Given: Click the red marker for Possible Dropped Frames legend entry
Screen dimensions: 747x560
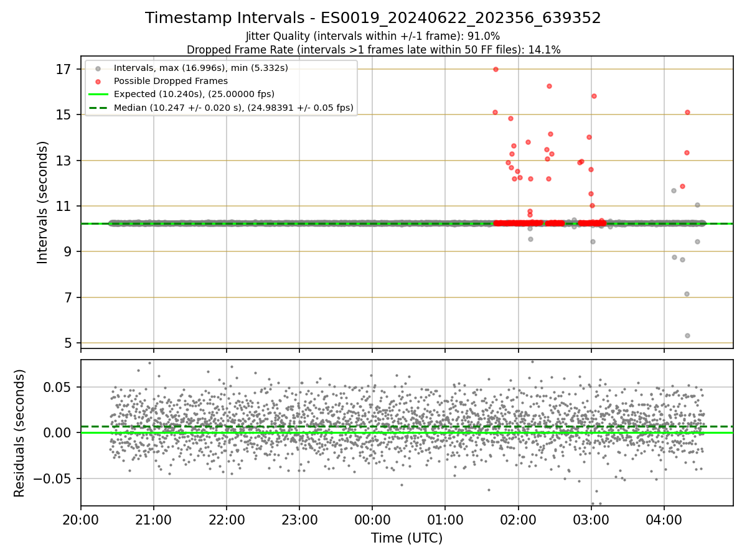Looking at the screenshot, I should pos(98,81).
